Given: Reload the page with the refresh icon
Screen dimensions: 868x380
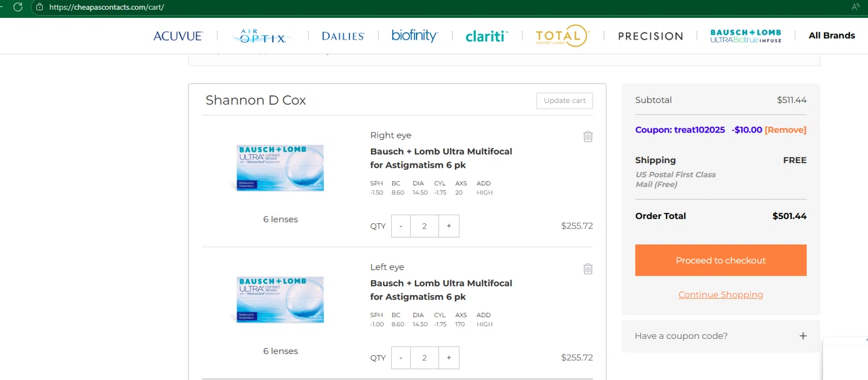Looking at the screenshot, I should 18,7.
